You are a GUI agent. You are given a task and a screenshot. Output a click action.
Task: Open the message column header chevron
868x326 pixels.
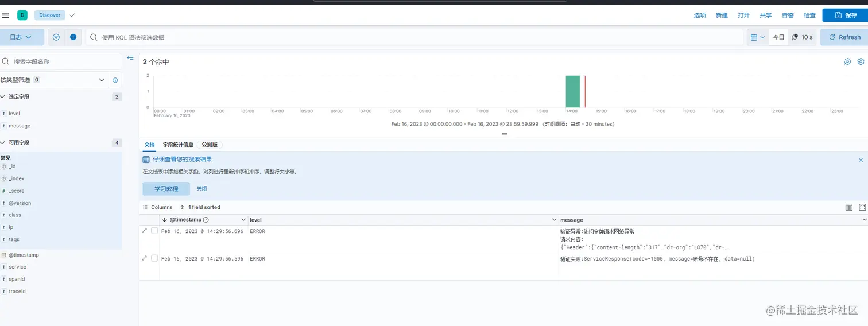point(865,220)
